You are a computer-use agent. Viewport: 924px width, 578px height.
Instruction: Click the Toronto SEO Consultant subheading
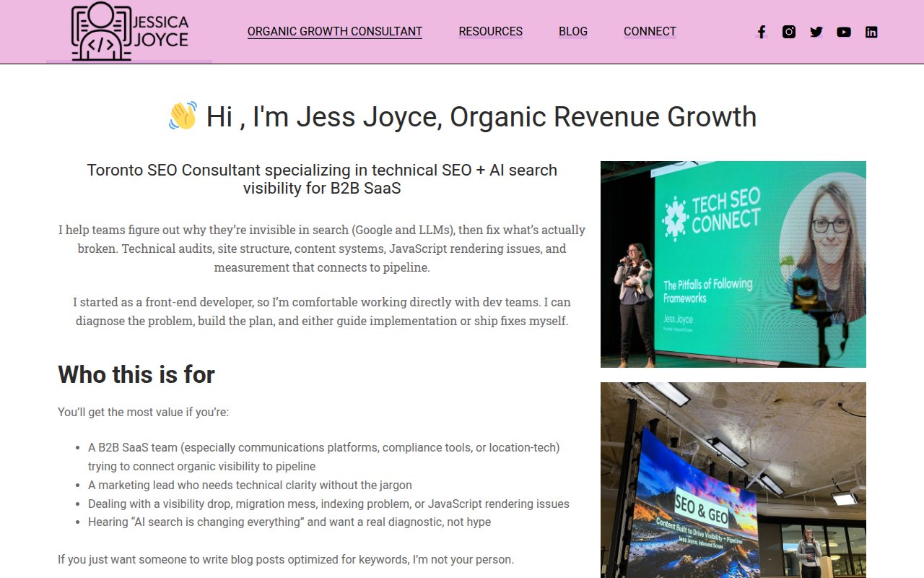tap(322, 178)
